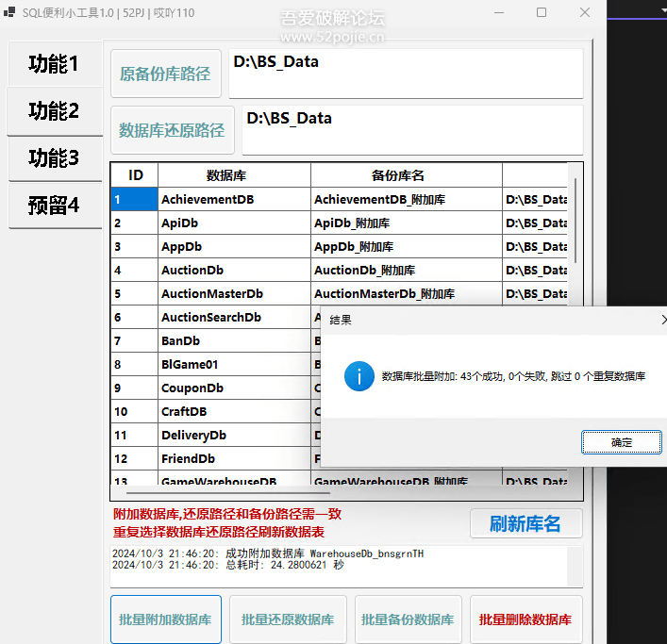Select the AchievementDB row in table
Image resolution: width=667 pixels, height=644 pixels.
(233, 200)
